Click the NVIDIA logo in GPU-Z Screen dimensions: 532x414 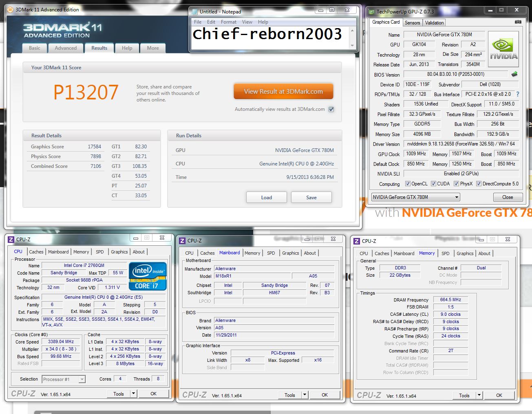coord(504,49)
